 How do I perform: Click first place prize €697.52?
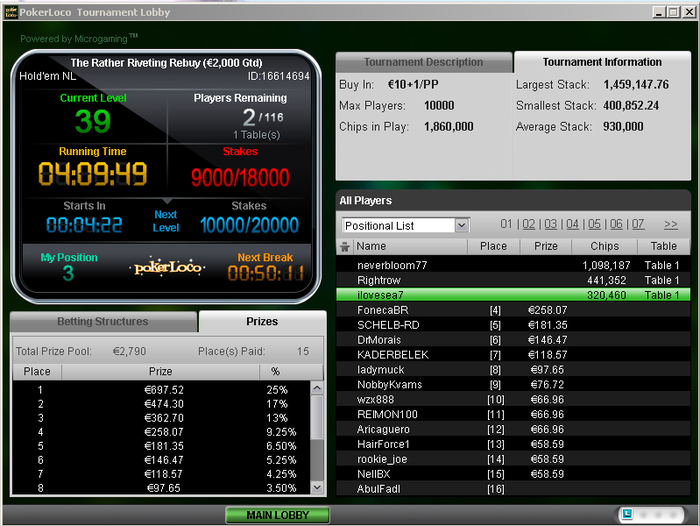(164, 390)
